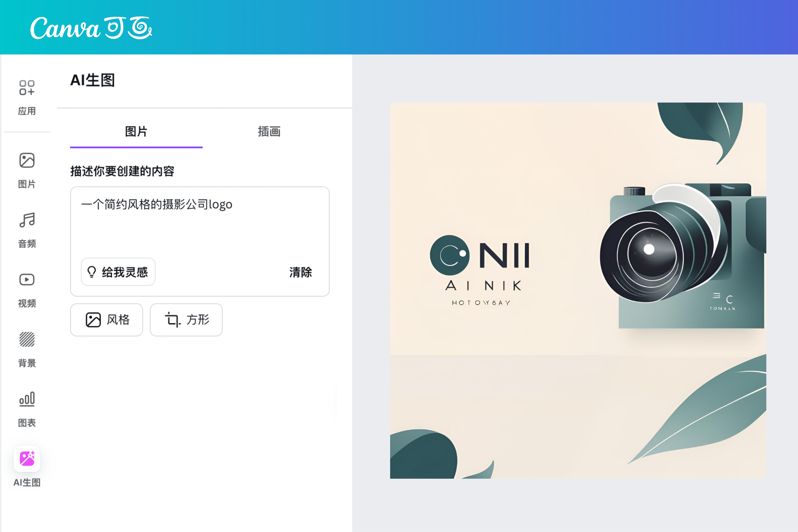The width and height of the screenshot is (798, 532).
Task: Open the 视频 video sidebar icon
Action: pos(27,280)
